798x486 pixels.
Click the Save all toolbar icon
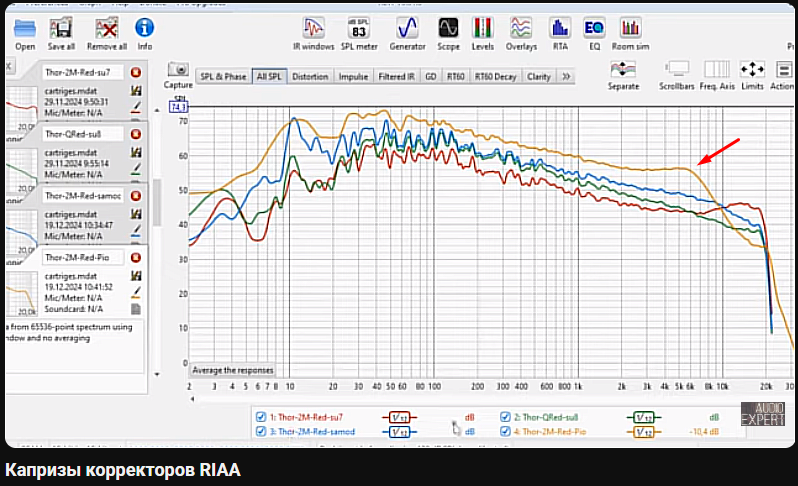tap(61, 28)
